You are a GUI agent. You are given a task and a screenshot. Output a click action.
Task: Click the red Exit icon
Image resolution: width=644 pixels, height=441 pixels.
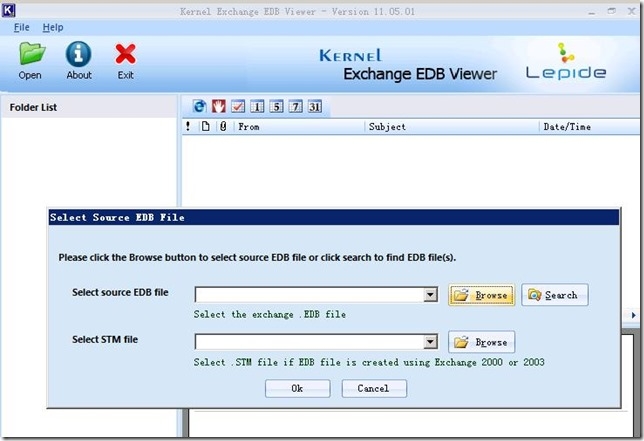[x=125, y=54]
